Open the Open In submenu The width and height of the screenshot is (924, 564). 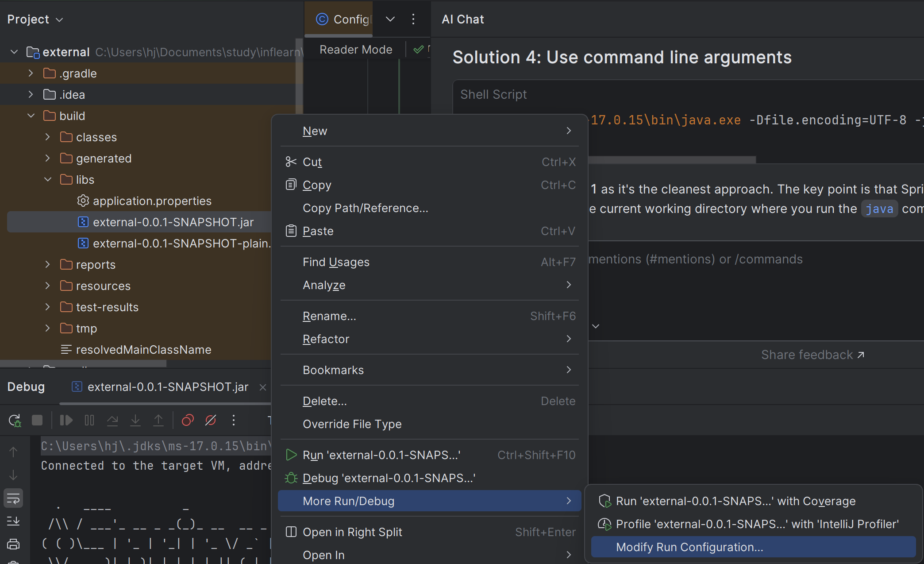tap(430, 555)
